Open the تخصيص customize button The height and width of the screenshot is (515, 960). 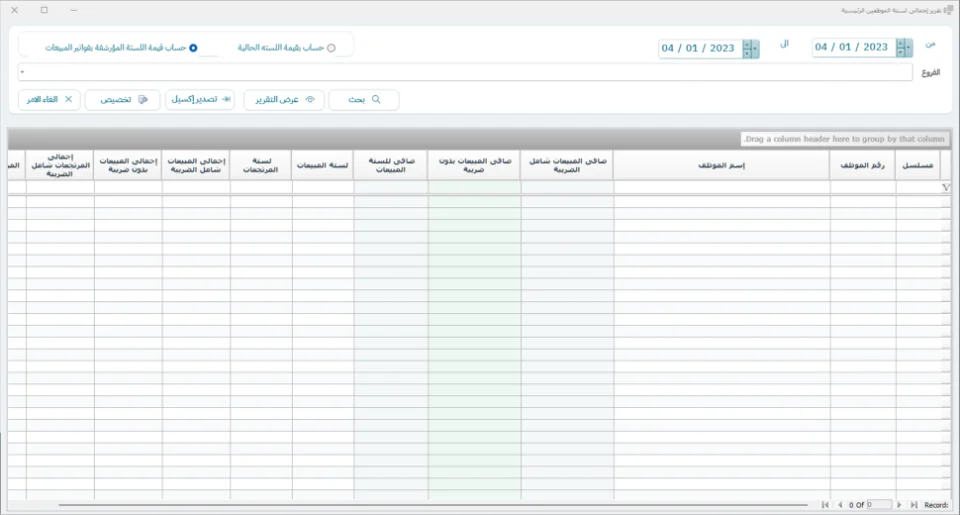click(x=122, y=100)
